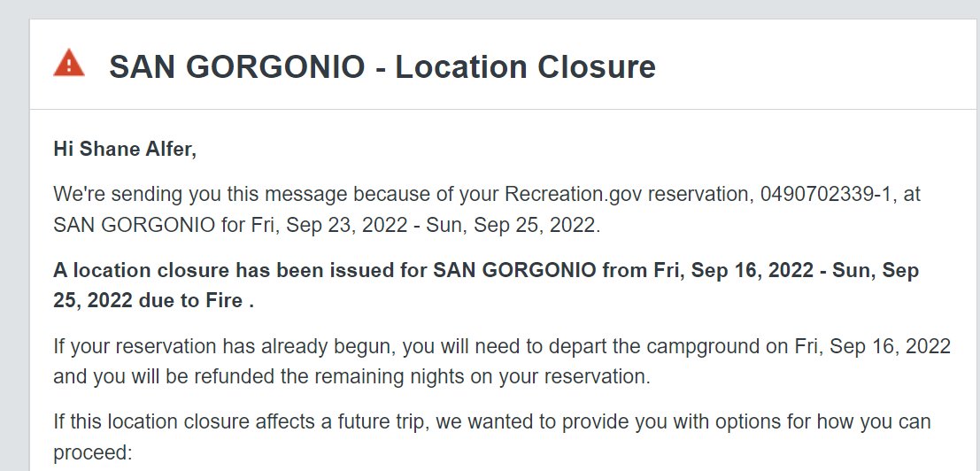Image resolution: width=980 pixels, height=471 pixels.
Task: Click the word proceed: at message bottom
Action: pyautogui.click(x=92, y=453)
